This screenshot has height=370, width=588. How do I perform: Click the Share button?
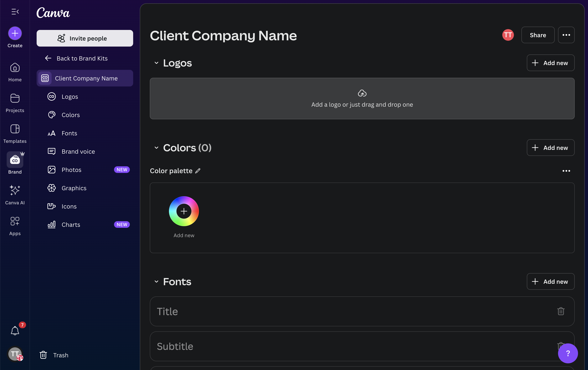point(538,35)
